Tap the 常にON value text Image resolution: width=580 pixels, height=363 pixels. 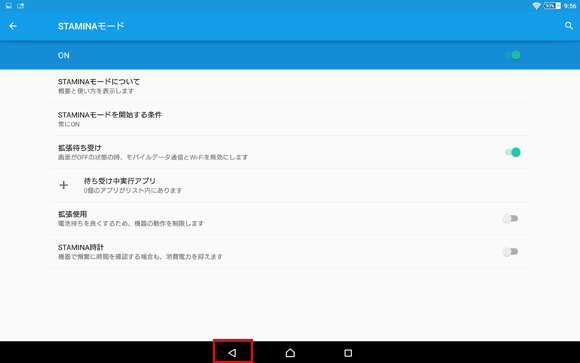pyautogui.click(x=69, y=124)
